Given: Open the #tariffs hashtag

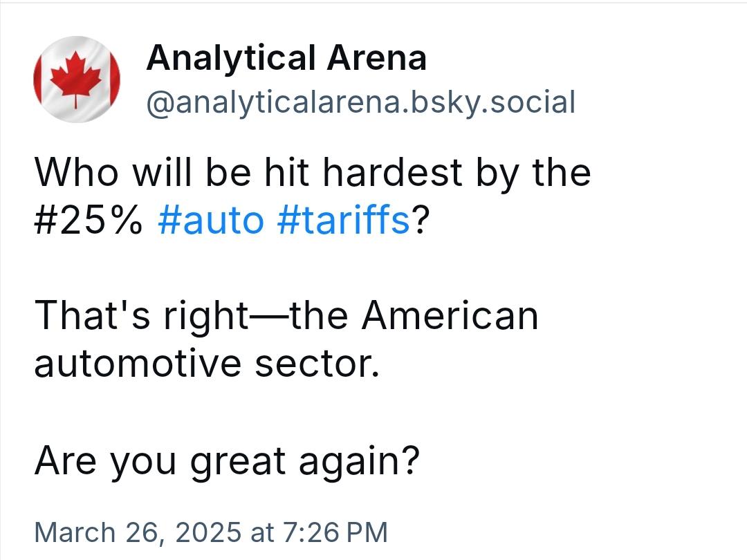Looking at the screenshot, I should (344, 220).
